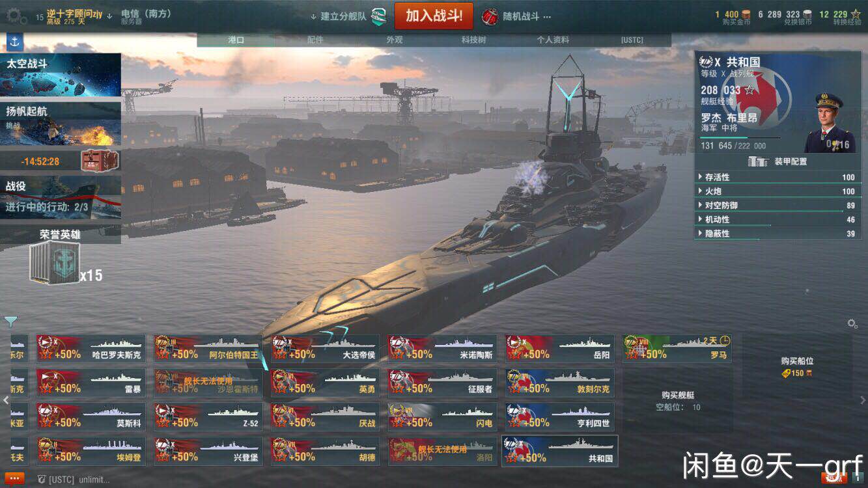This screenshot has height=488, width=868.
Task: Expand the 存活性 survivability stat
Action: (x=778, y=177)
